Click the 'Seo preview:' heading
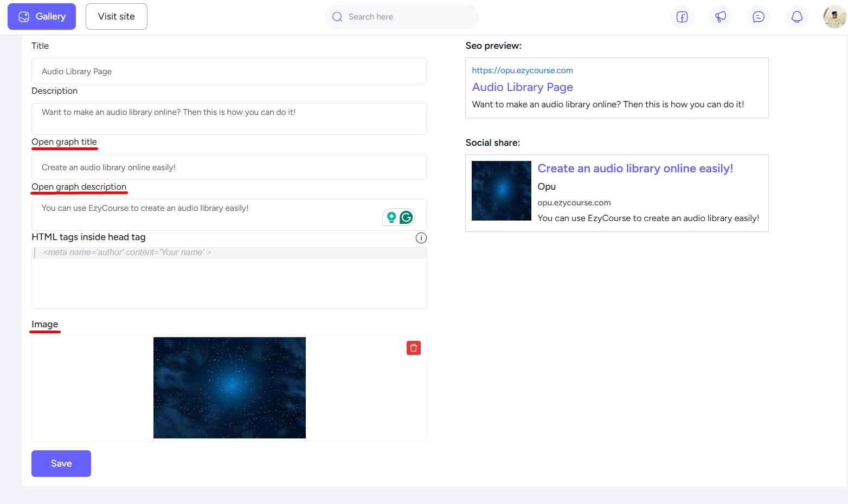The height and width of the screenshot is (504, 848). point(493,46)
